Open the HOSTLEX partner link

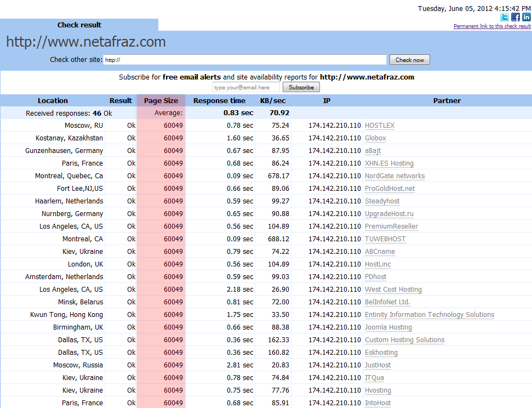[x=380, y=126]
